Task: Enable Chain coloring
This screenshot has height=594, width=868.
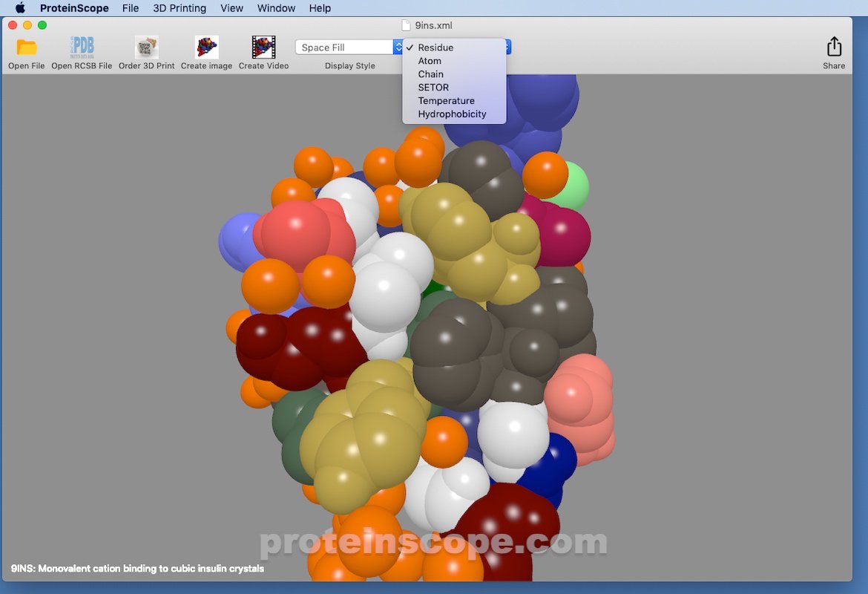Action: [430, 74]
